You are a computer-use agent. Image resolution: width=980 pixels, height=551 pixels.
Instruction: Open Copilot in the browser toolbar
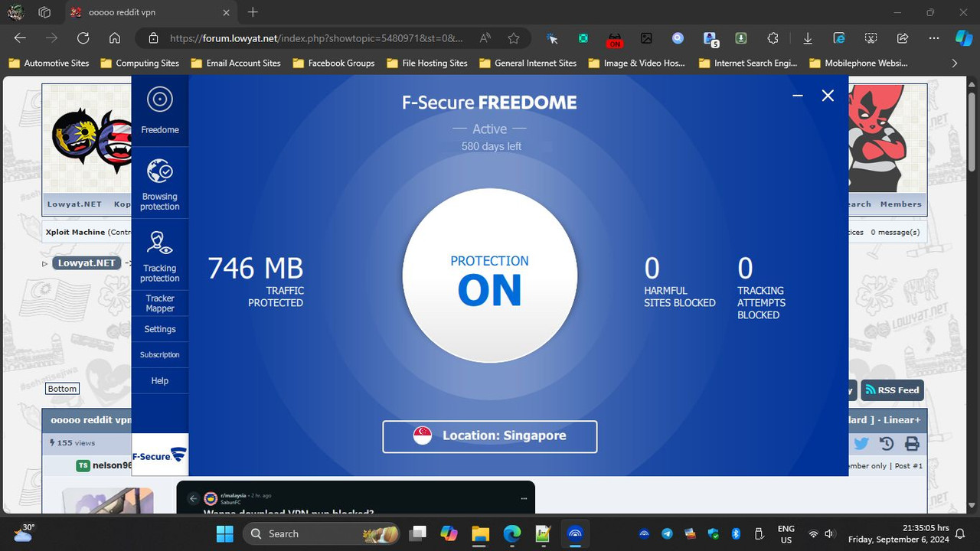[963, 38]
